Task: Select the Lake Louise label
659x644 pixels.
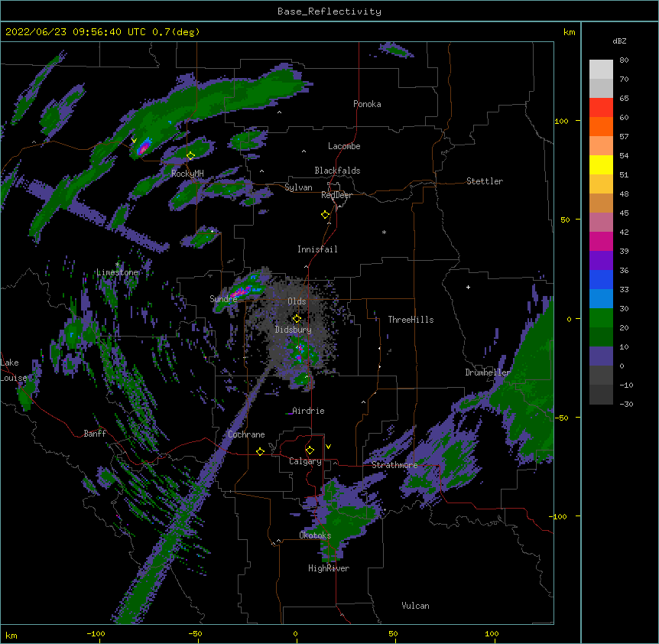Action: tap(14, 370)
